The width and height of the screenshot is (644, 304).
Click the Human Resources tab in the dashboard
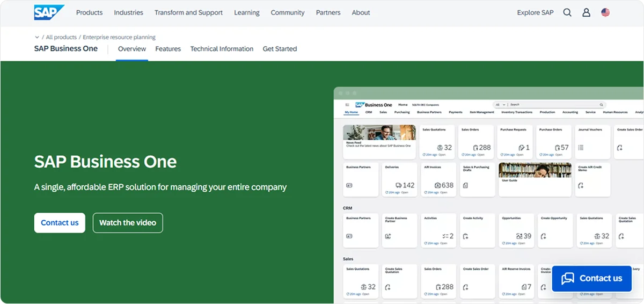615,112
